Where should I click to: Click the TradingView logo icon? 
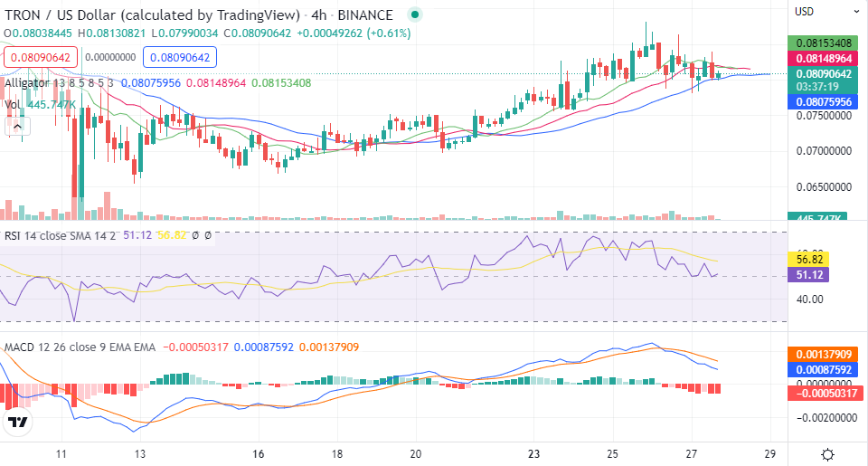(18, 423)
